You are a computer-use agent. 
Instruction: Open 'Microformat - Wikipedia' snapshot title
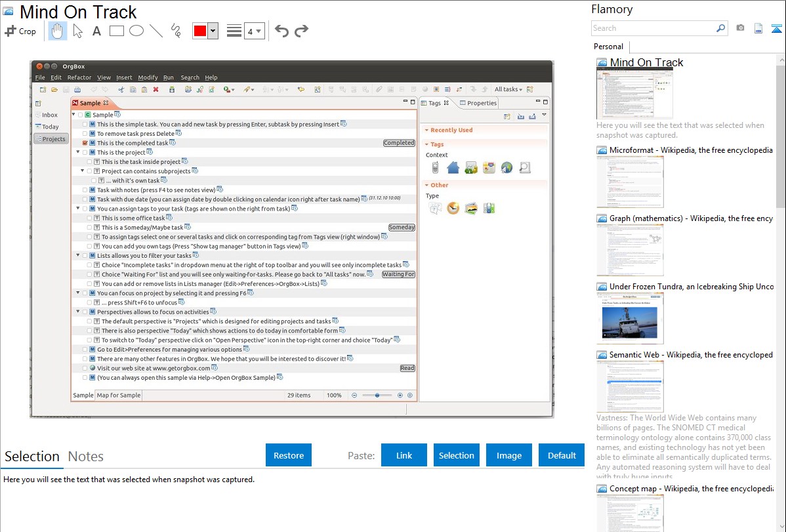691,150
